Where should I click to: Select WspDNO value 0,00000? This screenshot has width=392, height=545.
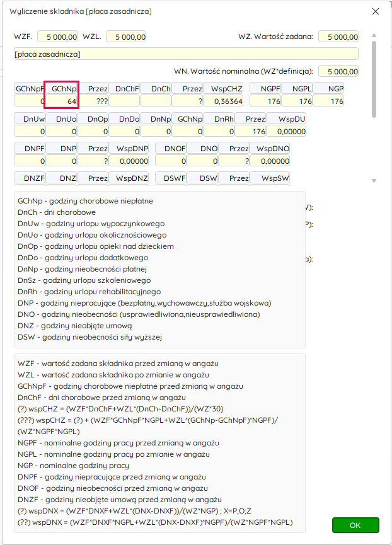point(270,161)
